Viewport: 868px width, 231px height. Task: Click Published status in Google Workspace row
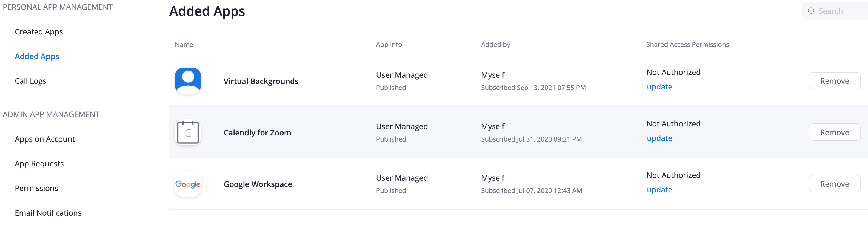click(x=391, y=190)
